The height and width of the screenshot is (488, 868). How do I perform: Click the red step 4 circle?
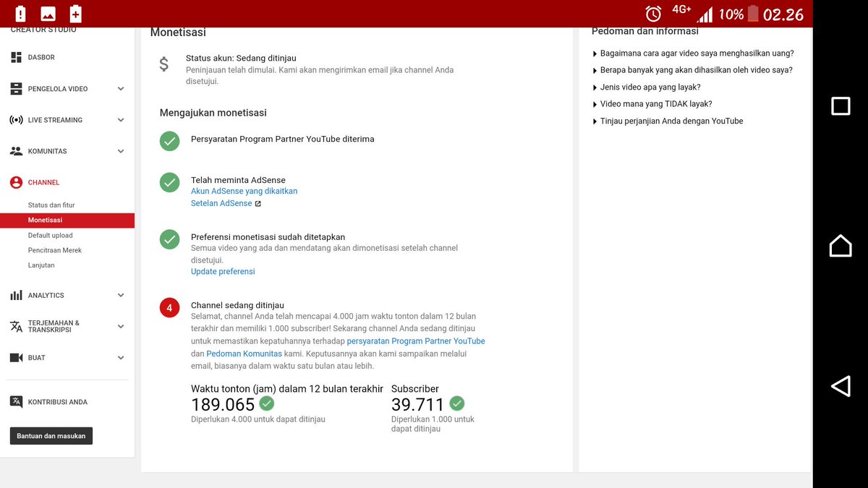169,308
